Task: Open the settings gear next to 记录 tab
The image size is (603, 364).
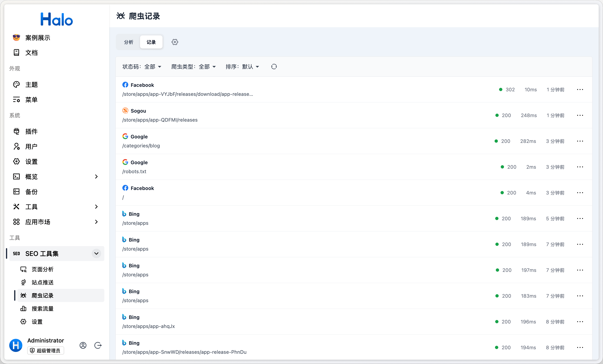Action: tap(175, 42)
